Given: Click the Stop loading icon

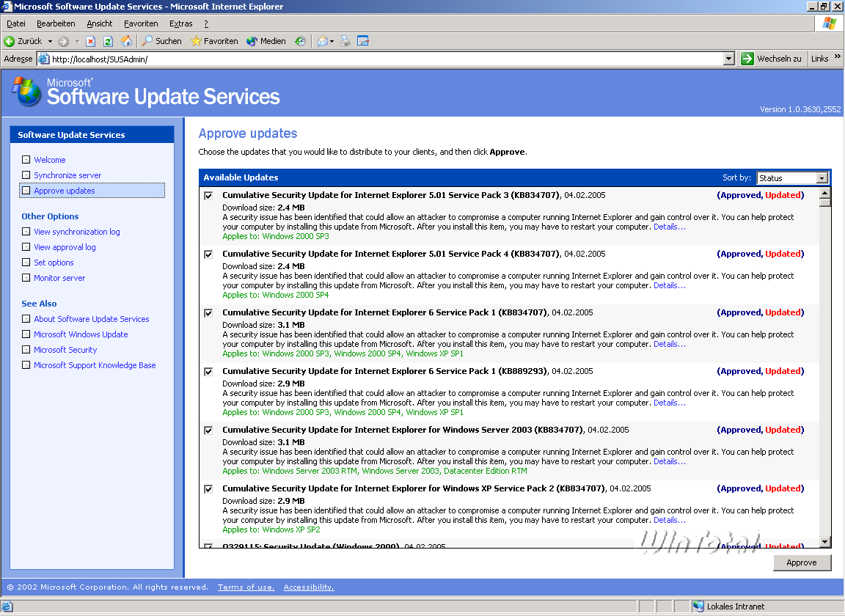Looking at the screenshot, I should (x=91, y=41).
